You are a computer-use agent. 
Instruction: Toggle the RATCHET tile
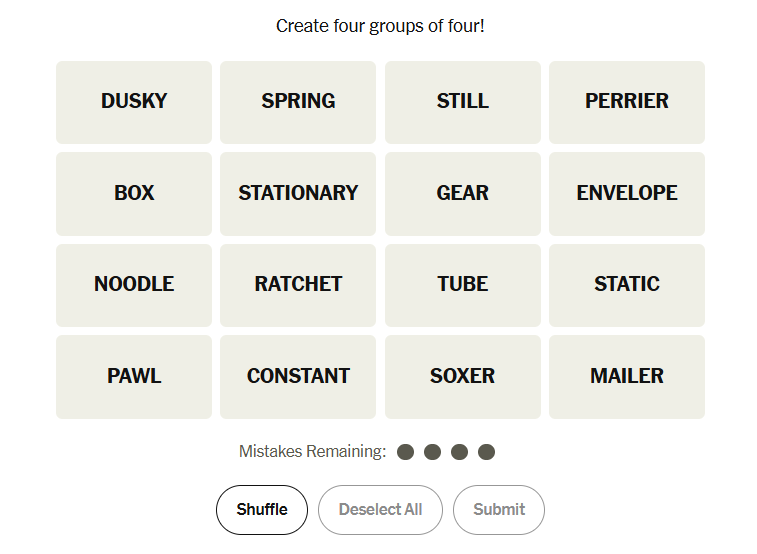point(298,285)
